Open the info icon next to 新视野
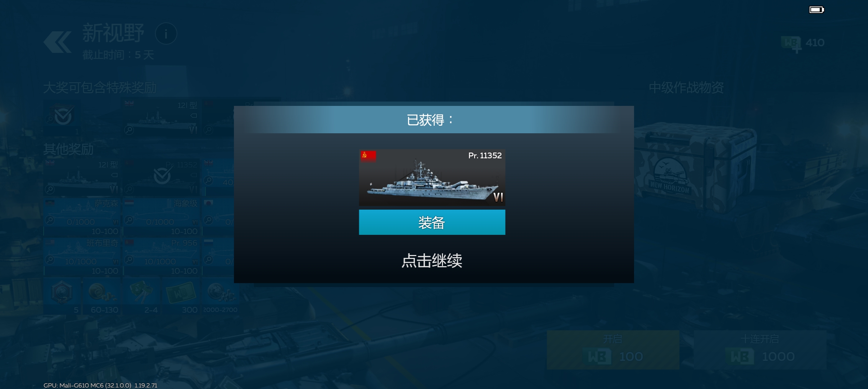The height and width of the screenshot is (389, 868). pos(166,34)
